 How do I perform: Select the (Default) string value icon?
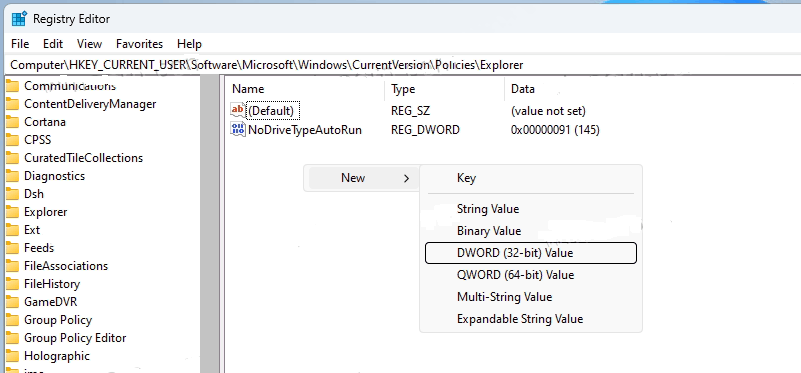[238, 110]
